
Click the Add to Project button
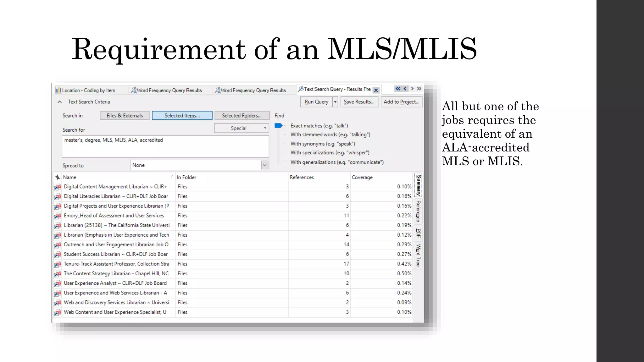[402, 102]
